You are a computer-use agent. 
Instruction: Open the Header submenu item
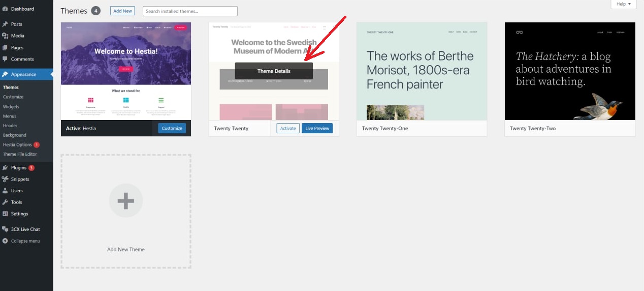click(10, 126)
